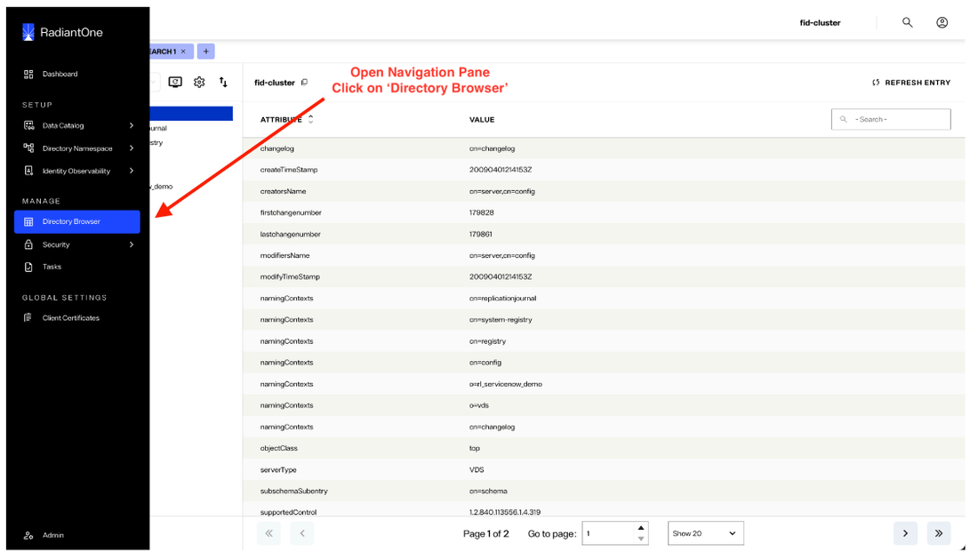Screen dimensions: 978x560
Task: Decrement the Go to page stepper
Action: (x=640, y=539)
